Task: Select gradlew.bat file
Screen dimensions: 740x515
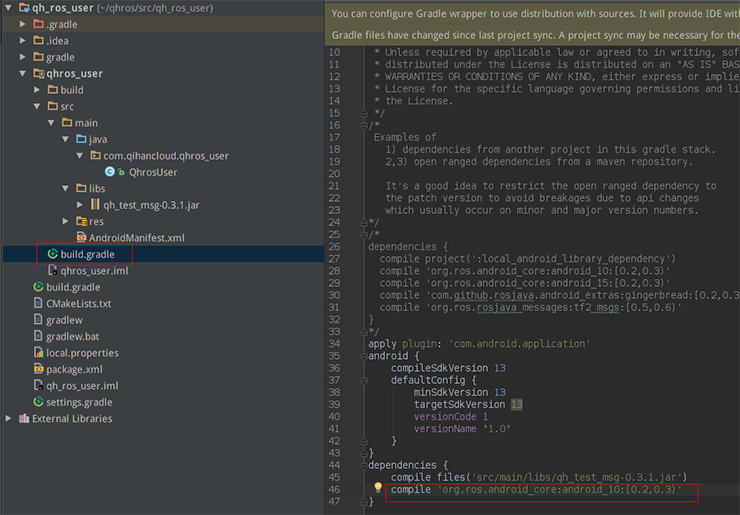Action: pyautogui.click(x=73, y=337)
